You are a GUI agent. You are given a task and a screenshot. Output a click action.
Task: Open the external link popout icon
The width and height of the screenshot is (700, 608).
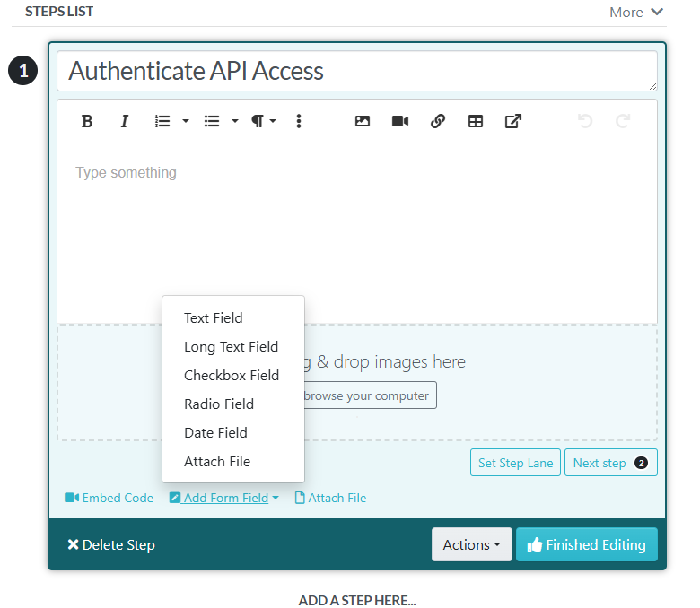513,121
